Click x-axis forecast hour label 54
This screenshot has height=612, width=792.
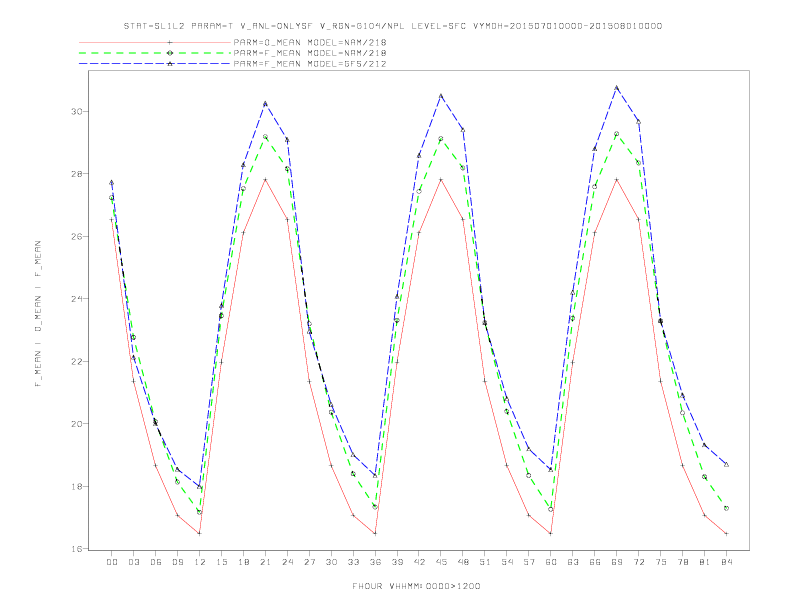coord(507,562)
